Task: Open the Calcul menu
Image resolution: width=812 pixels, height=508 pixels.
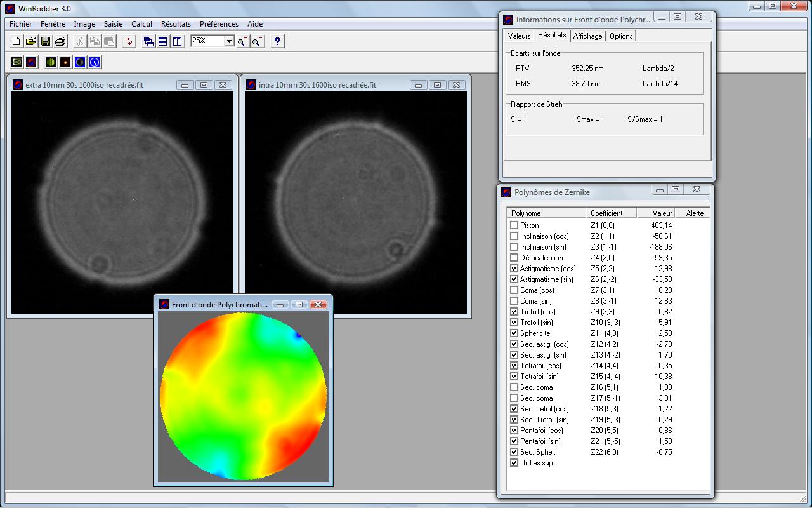Action: 141,24
